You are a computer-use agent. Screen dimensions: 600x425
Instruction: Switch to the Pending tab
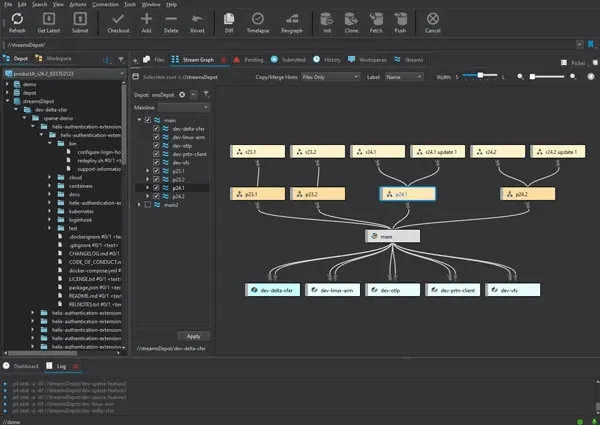(250, 60)
